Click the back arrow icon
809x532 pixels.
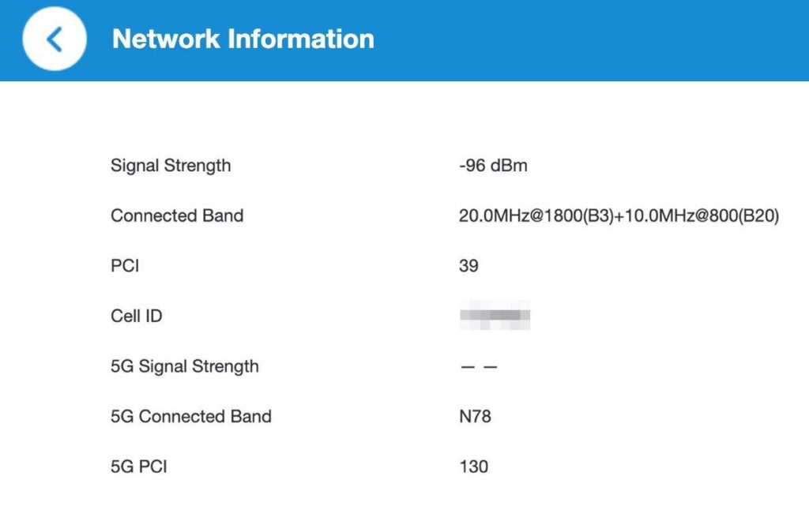pos(54,39)
